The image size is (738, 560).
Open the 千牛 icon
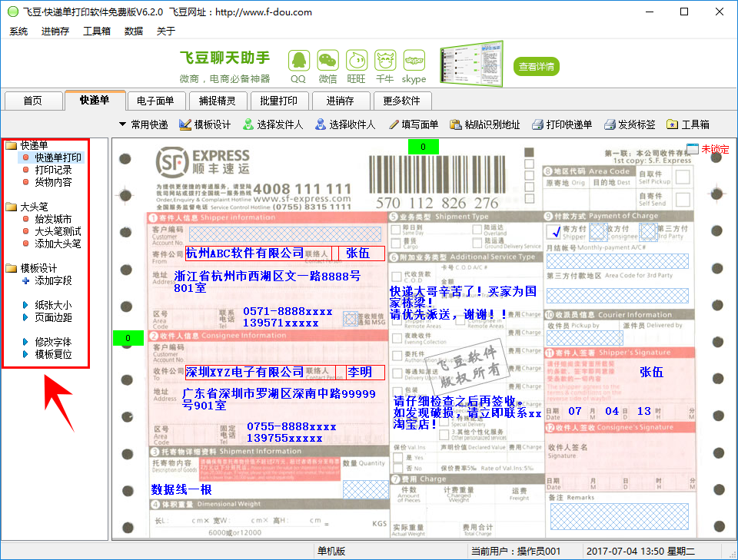385,61
